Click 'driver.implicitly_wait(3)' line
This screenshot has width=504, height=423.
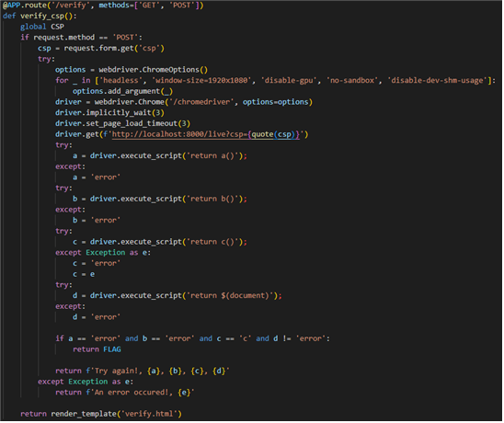pyautogui.click(x=109, y=113)
